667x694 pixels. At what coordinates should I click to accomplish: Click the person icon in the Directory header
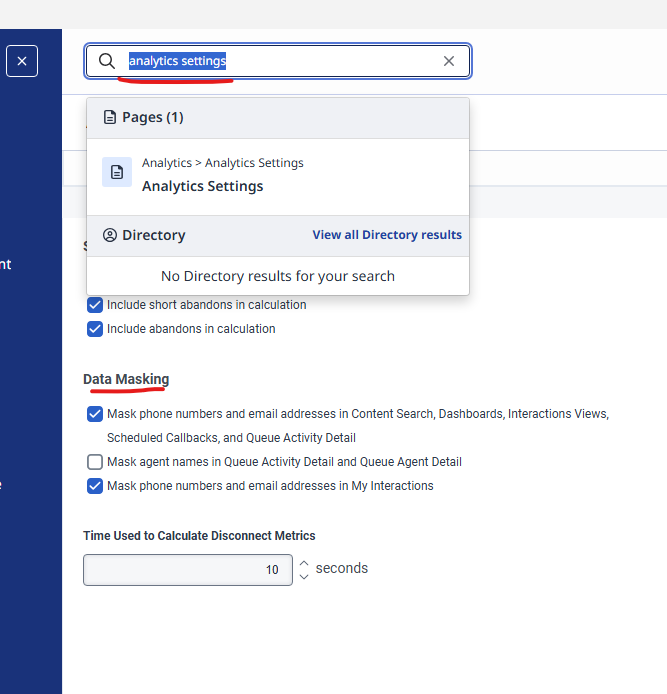coord(110,236)
